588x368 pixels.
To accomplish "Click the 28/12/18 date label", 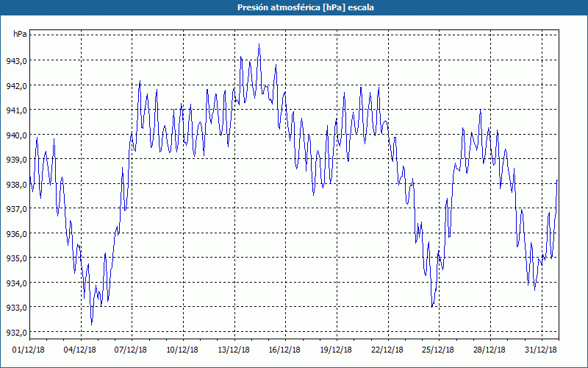I will 490,350.
